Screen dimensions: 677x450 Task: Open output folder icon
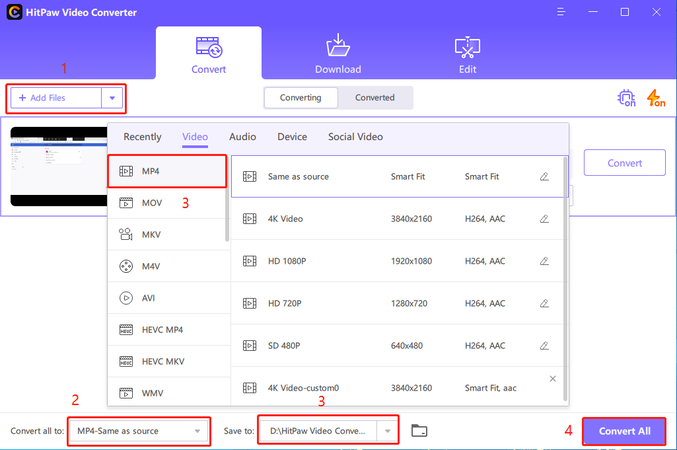pyautogui.click(x=419, y=431)
